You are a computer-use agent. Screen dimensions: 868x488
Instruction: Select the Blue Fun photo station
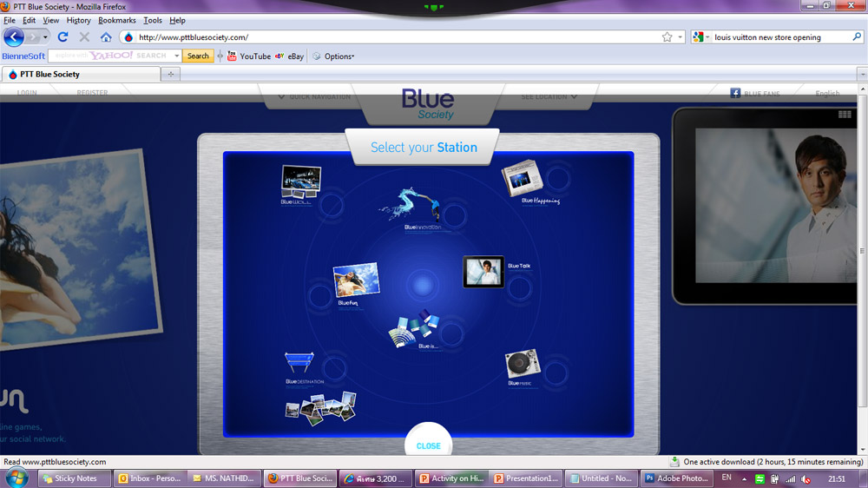pos(356,280)
